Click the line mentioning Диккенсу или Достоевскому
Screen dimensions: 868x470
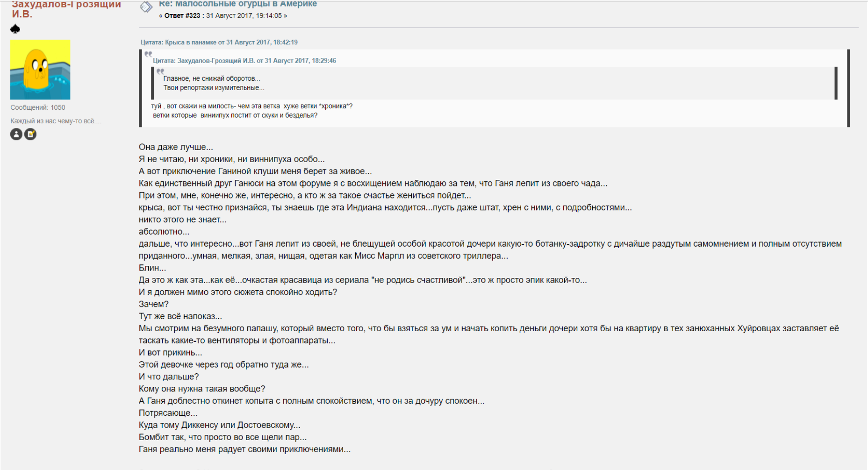pyautogui.click(x=219, y=425)
